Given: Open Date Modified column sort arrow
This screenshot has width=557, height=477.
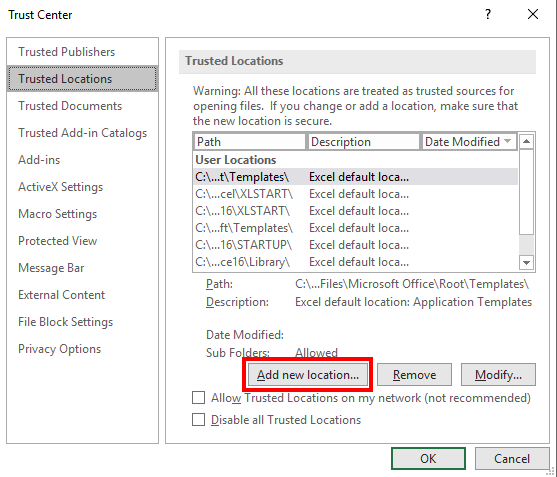Looking at the screenshot, I should click(508, 141).
